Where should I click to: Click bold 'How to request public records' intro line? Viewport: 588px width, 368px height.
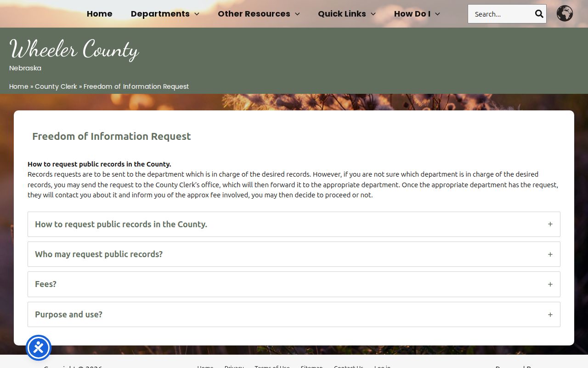(x=99, y=164)
